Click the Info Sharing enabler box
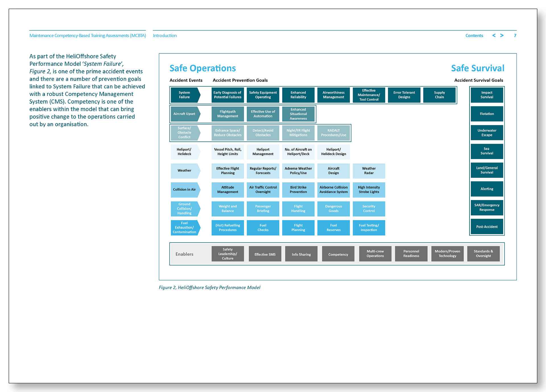546x392 pixels. pyautogui.click(x=301, y=254)
